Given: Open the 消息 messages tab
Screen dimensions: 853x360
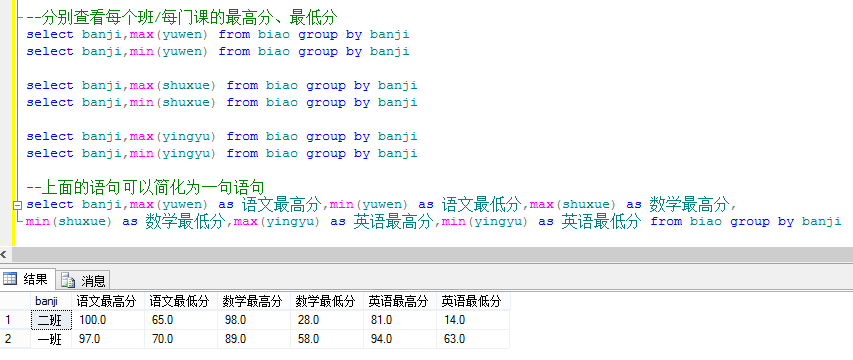Looking at the screenshot, I should 83,281.
